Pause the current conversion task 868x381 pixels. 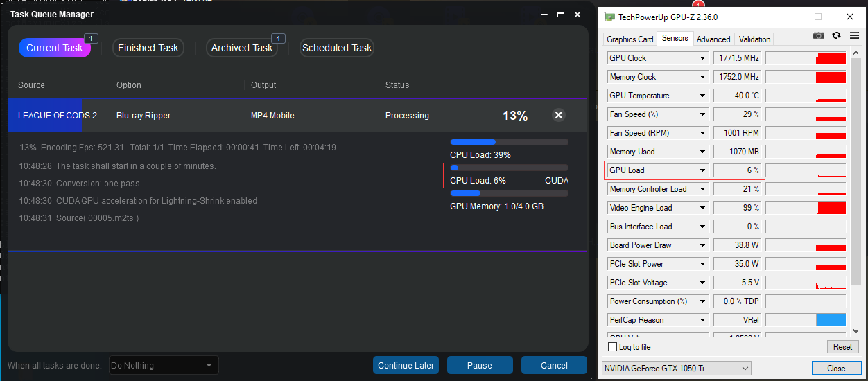[x=480, y=366]
